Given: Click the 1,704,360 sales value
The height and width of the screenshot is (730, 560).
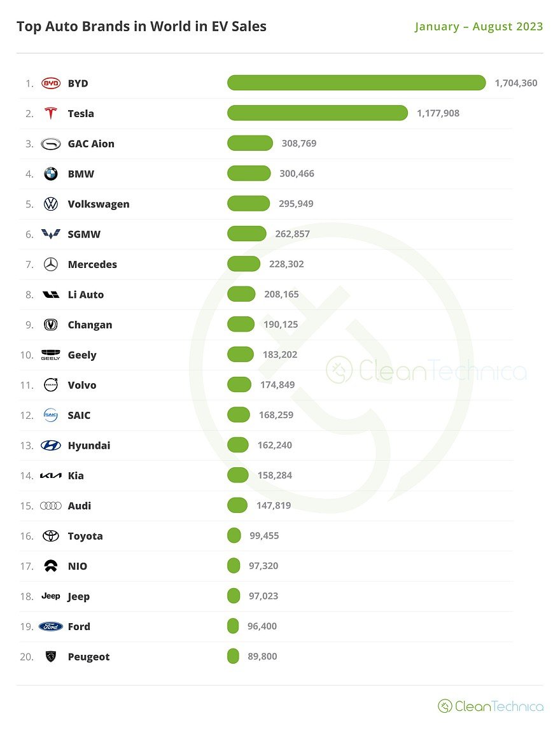Looking at the screenshot, I should 515,83.
